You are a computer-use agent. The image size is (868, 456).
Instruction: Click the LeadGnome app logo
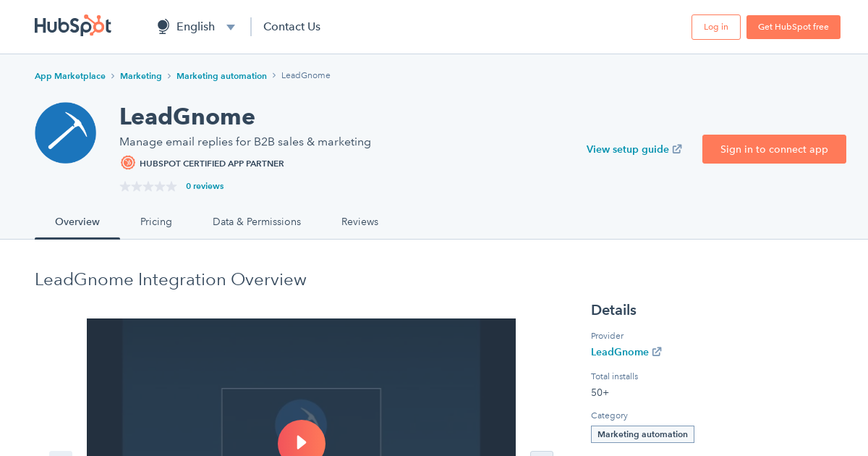[x=65, y=132]
